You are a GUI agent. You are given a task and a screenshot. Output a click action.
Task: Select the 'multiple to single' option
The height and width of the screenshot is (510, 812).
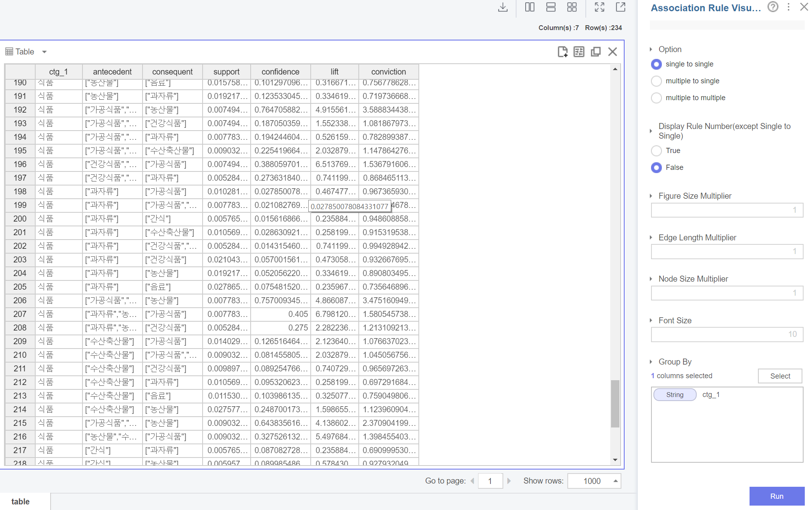[656, 81]
